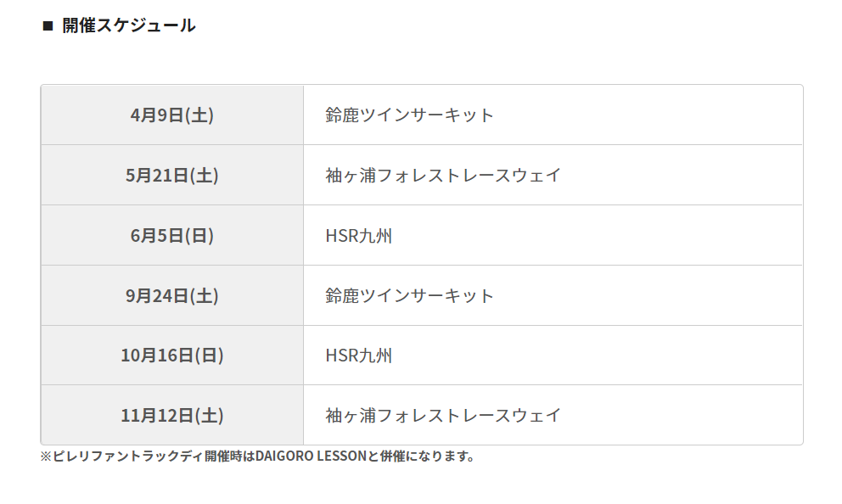Click 開催時は in the footnote text
This screenshot has height=504, width=842.
[229, 456]
